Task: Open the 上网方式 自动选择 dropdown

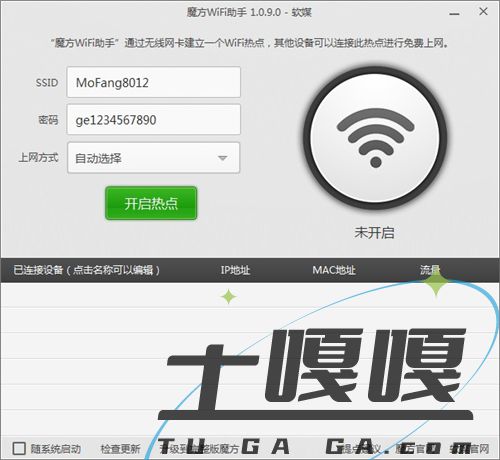Action: coord(154,158)
